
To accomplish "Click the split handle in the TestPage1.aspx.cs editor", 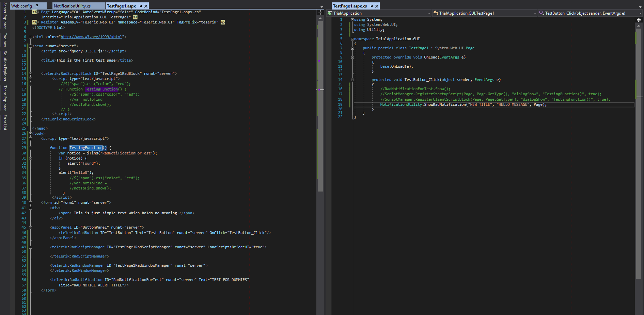I will point(639,20).
